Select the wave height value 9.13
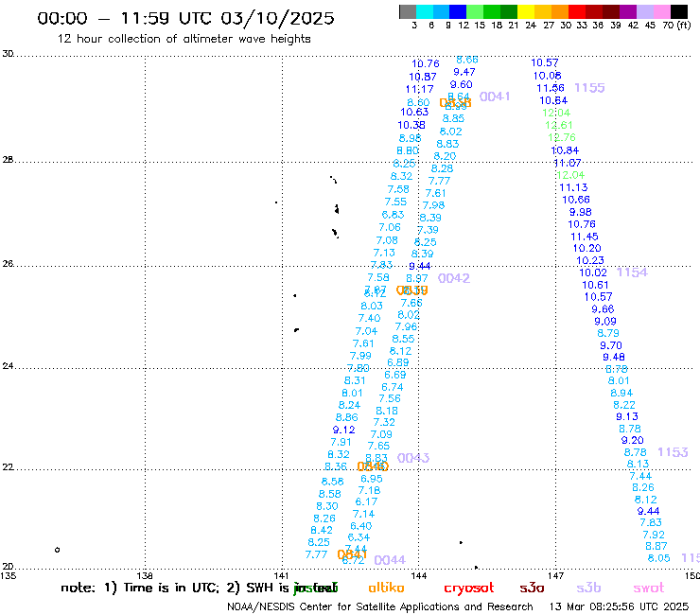Image resolution: width=700 pixels, height=615 pixels. 627,416
